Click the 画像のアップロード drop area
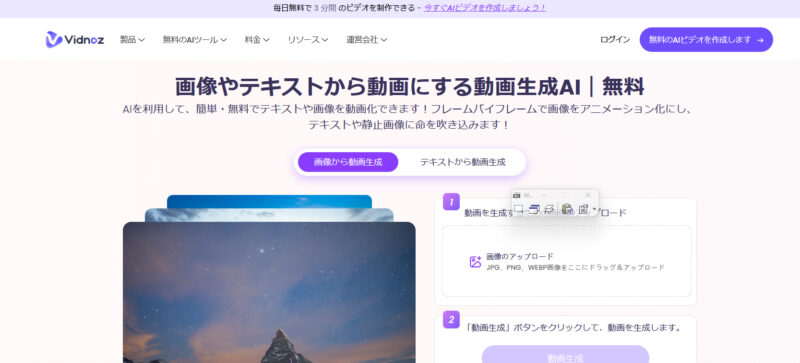Viewport: 800px width, 363px height. point(566,261)
